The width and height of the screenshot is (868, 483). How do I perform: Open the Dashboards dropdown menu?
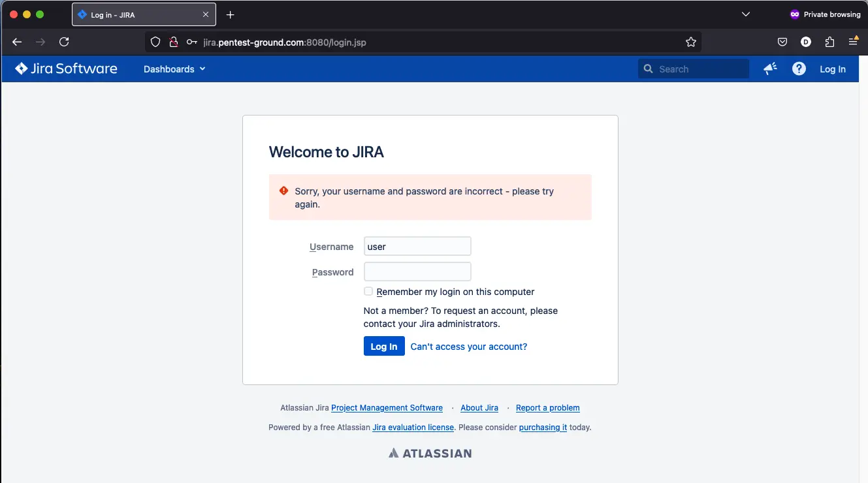(174, 69)
